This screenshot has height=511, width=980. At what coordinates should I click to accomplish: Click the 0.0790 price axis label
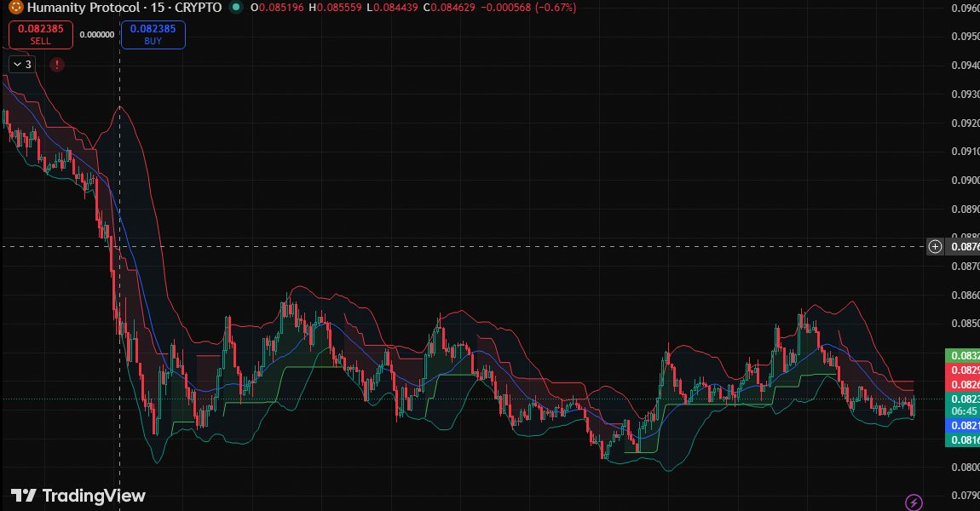click(965, 496)
